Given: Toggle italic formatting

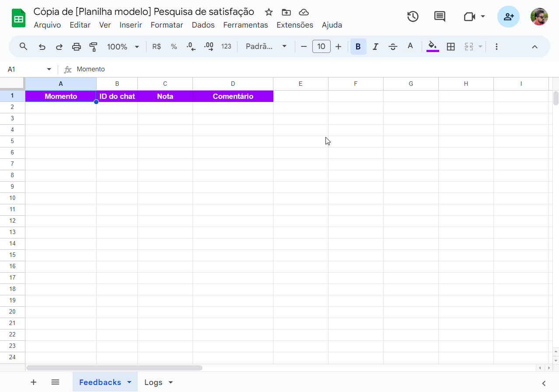Looking at the screenshot, I should click(375, 46).
